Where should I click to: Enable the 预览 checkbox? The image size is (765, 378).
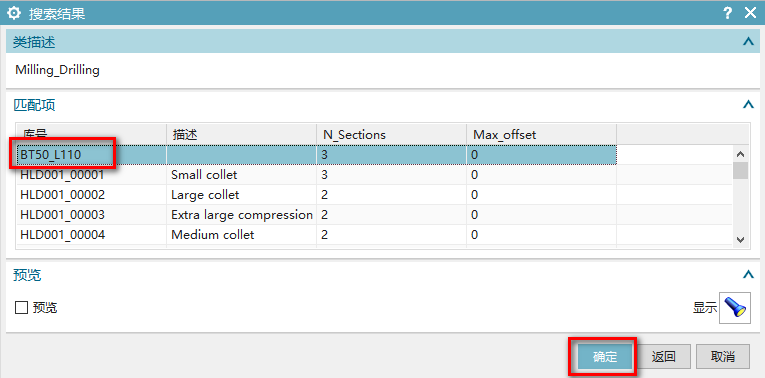coord(21,308)
